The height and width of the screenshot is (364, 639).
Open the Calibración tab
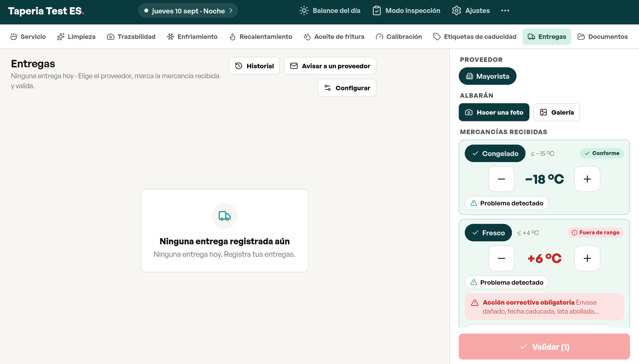tap(399, 37)
